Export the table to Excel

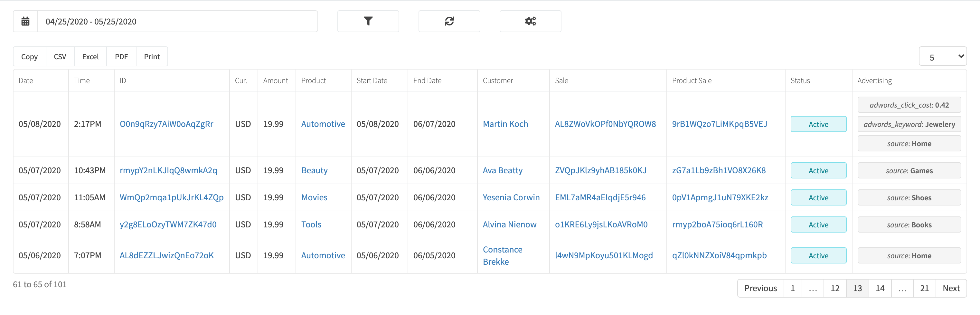click(x=90, y=57)
